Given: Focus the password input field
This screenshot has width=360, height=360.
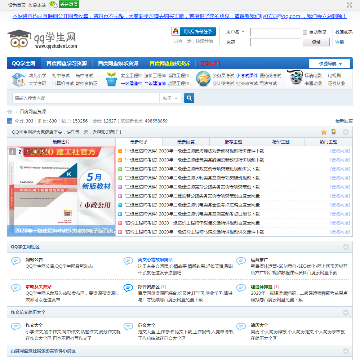Looking at the screenshot, I should coord(276,42).
